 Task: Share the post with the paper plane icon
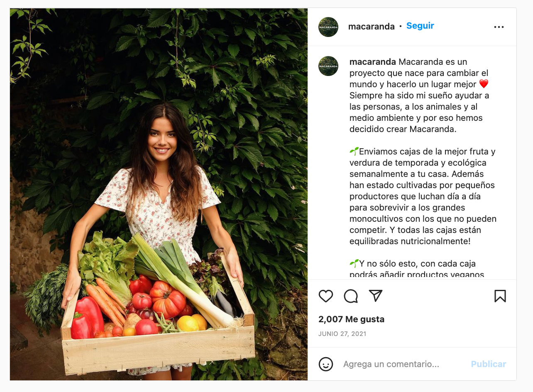click(x=375, y=296)
